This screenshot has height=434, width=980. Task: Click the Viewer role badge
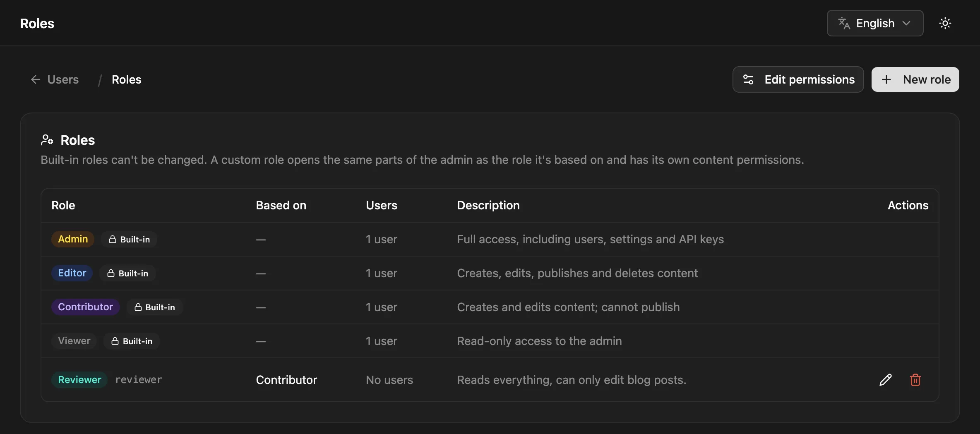(x=74, y=341)
